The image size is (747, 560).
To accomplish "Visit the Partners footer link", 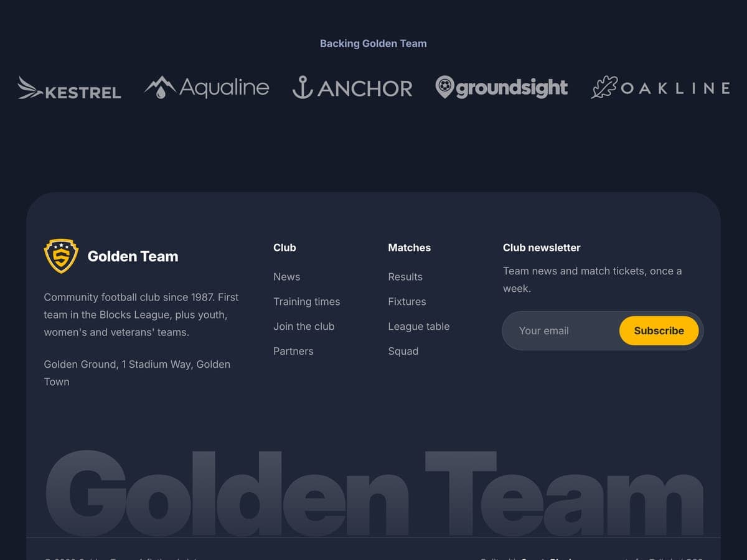I will click(293, 352).
